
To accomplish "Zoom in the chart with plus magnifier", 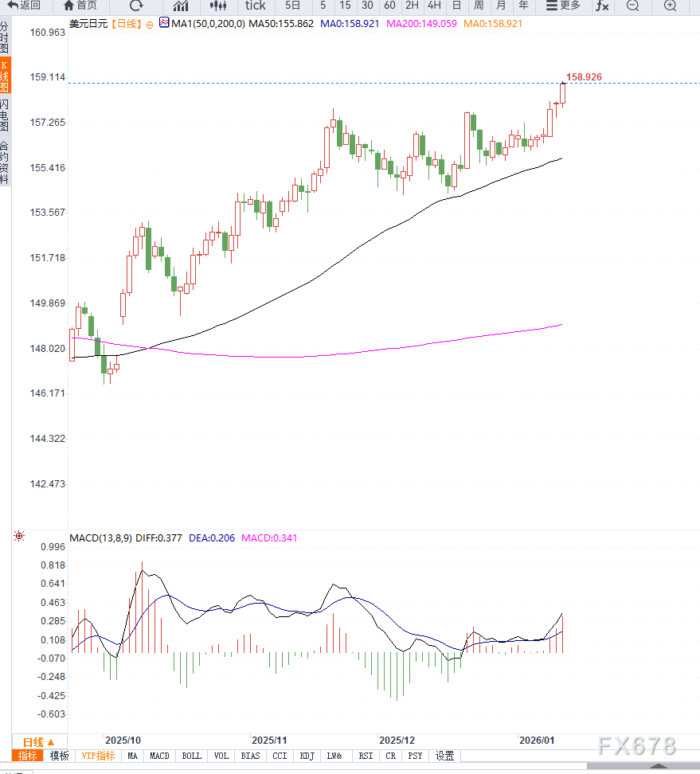I will point(671,6).
